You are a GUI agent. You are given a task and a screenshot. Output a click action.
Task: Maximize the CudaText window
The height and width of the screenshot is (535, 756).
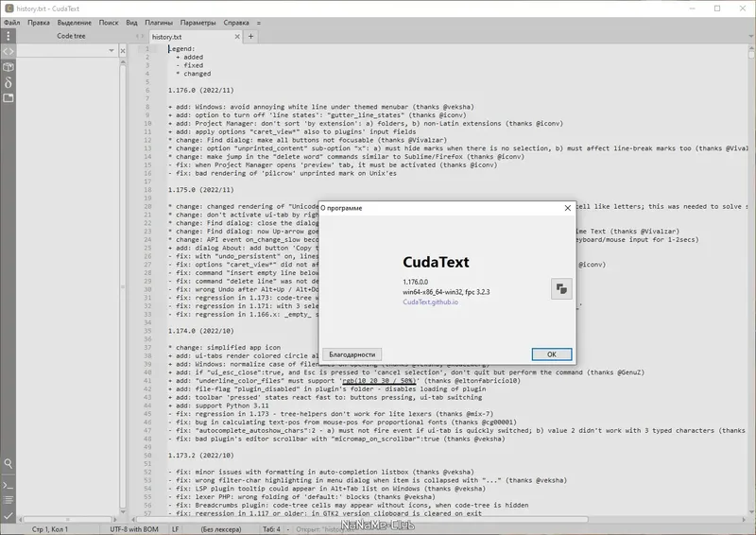pos(717,9)
